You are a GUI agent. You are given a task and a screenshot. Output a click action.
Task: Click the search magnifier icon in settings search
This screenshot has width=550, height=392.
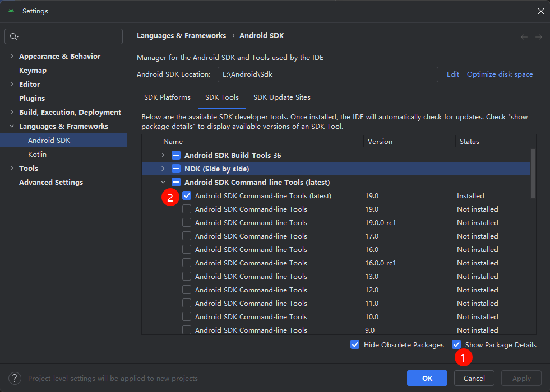point(13,36)
